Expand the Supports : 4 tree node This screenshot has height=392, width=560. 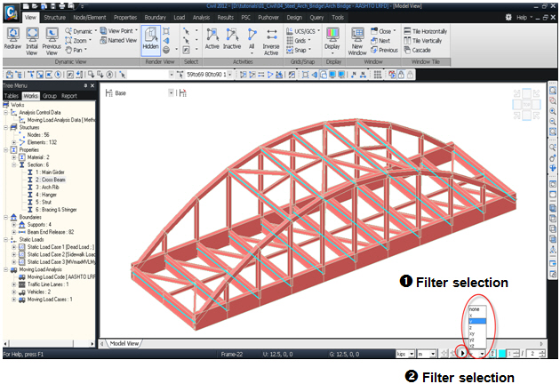(x=12, y=223)
